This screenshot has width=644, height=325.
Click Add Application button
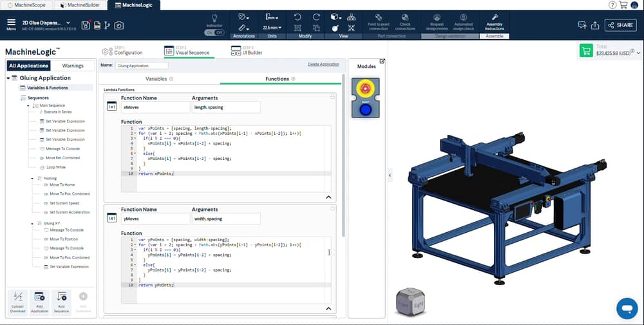(x=39, y=302)
